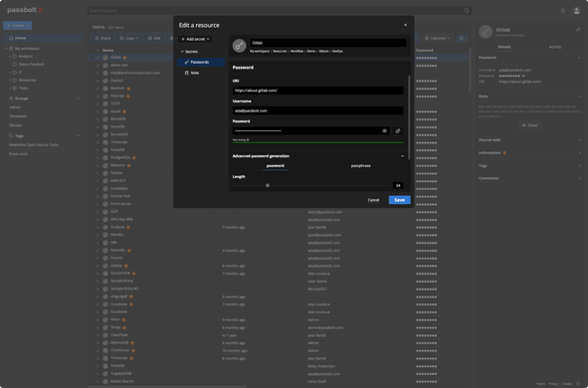Check the PyScript row checkbox

pos(92,96)
